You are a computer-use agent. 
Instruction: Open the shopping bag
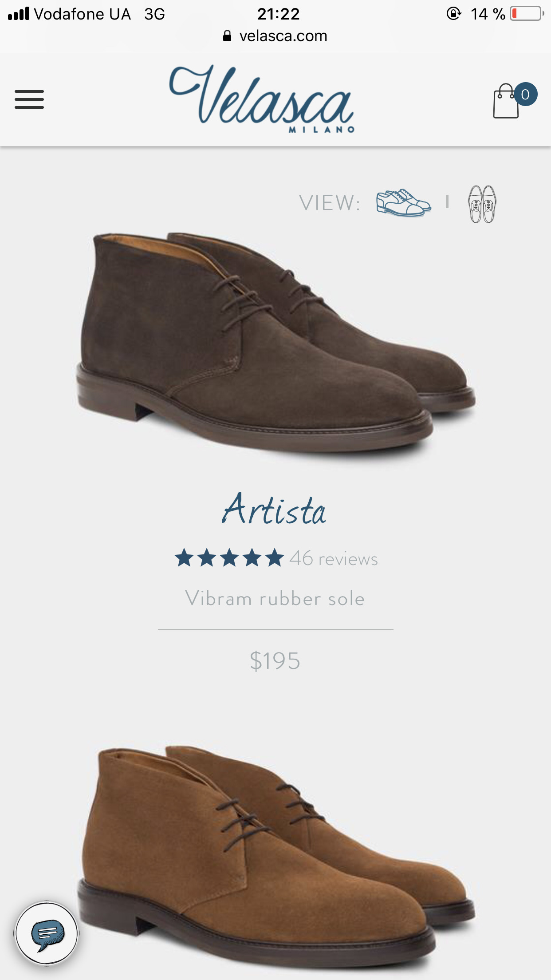[x=506, y=102]
